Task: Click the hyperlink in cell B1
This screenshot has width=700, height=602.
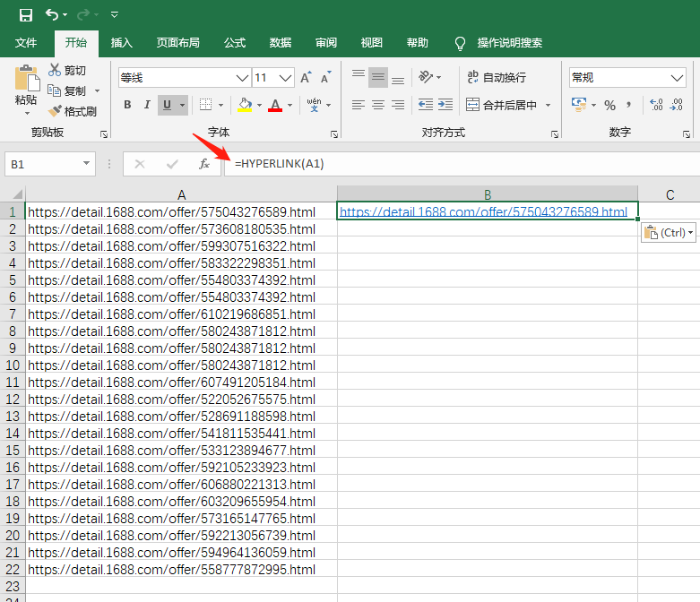Action: click(x=483, y=211)
